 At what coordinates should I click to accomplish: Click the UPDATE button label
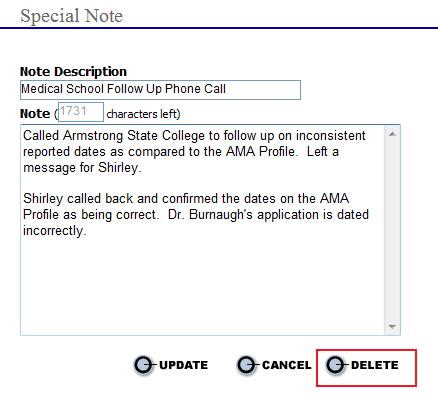click(183, 365)
